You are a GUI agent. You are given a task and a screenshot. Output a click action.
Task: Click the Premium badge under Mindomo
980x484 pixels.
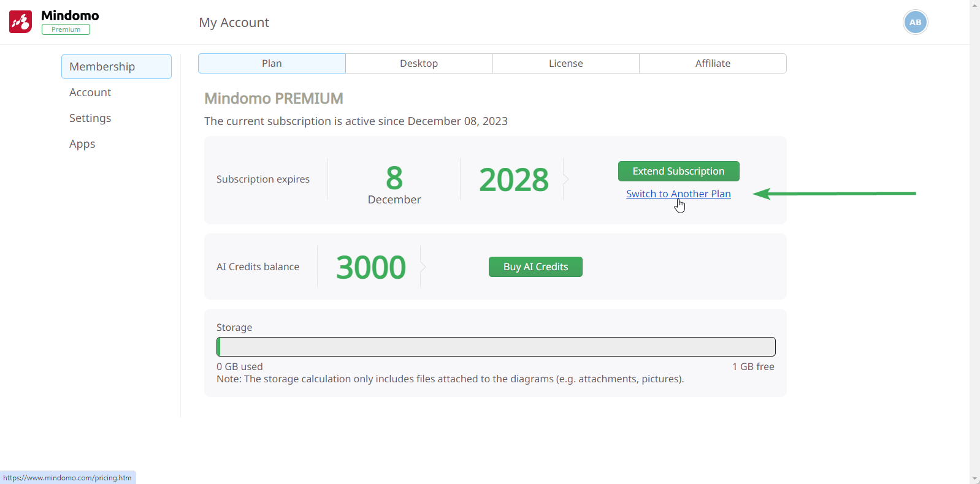[66, 29]
